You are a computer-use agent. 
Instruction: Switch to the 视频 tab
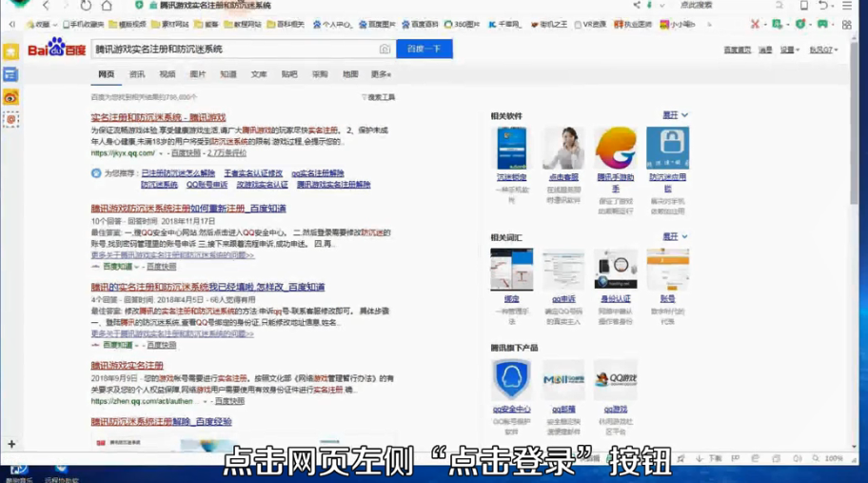coord(168,74)
